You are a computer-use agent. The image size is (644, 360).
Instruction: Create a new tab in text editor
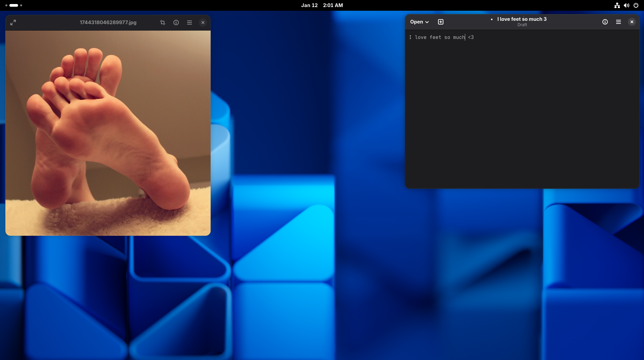441,22
